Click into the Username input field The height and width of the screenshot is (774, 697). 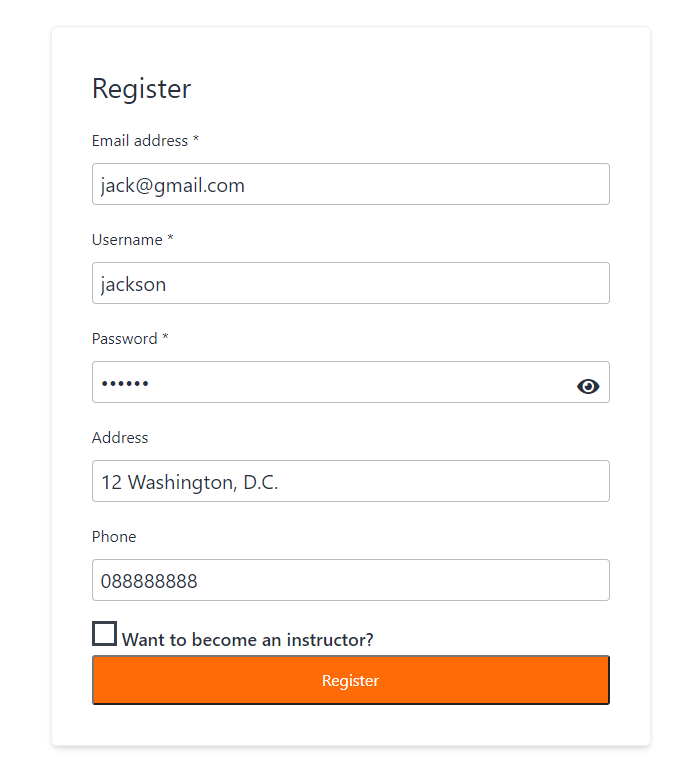click(x=350, y=284)
